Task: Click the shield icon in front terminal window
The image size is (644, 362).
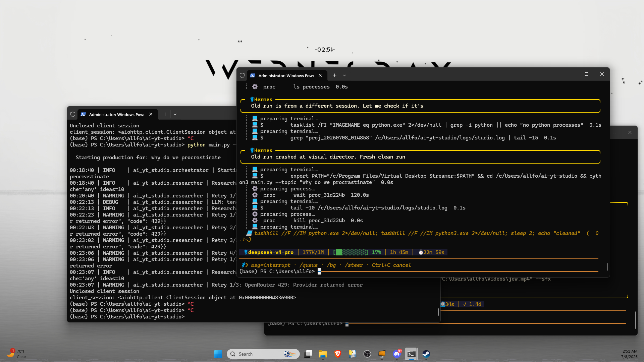Action: pos(242,75)
